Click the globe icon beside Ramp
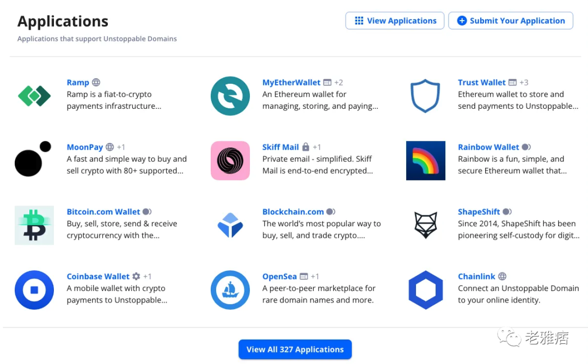This screenshot has height=364, width=588. click(x=96, y=82)
